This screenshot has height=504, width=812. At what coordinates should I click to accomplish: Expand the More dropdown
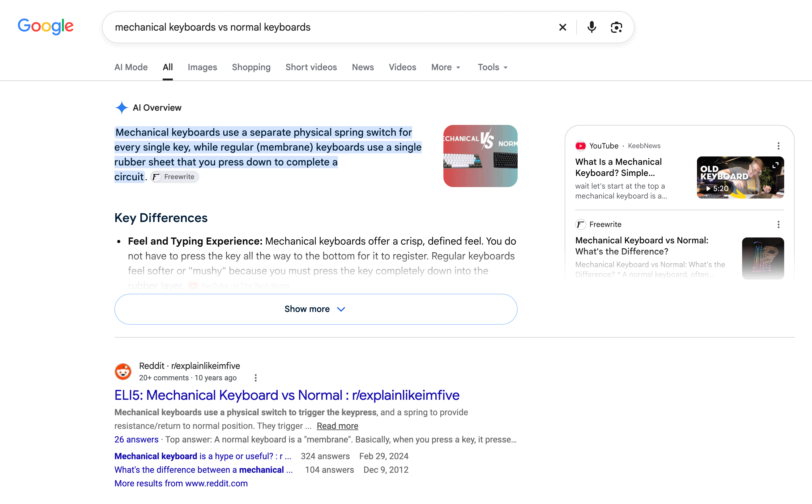(446, 67)
